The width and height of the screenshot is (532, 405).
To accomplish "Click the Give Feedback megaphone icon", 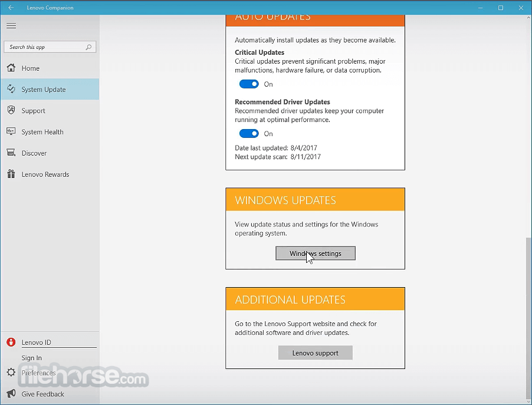I will coord(11,393).
